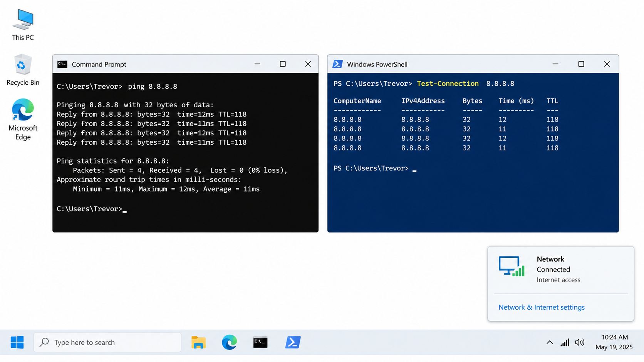Click the 'Connected' status in Network flyout
Image resolution: width=644 pixels, height=362 pixels.
(x=553, y=269)
